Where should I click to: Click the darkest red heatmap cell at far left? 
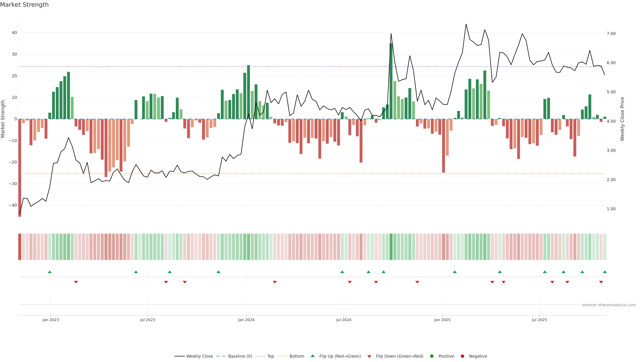20,247
